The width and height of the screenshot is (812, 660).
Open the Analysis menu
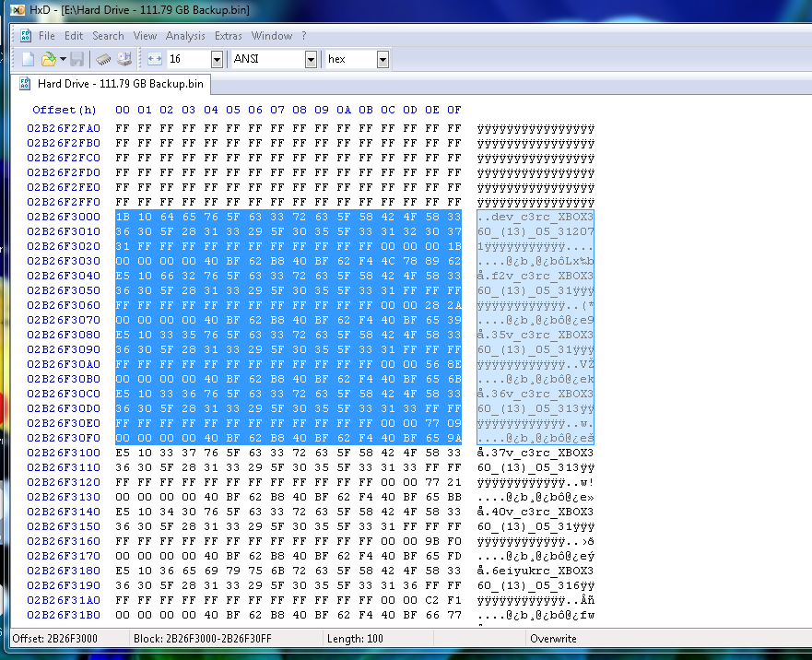tap(185, 36)
